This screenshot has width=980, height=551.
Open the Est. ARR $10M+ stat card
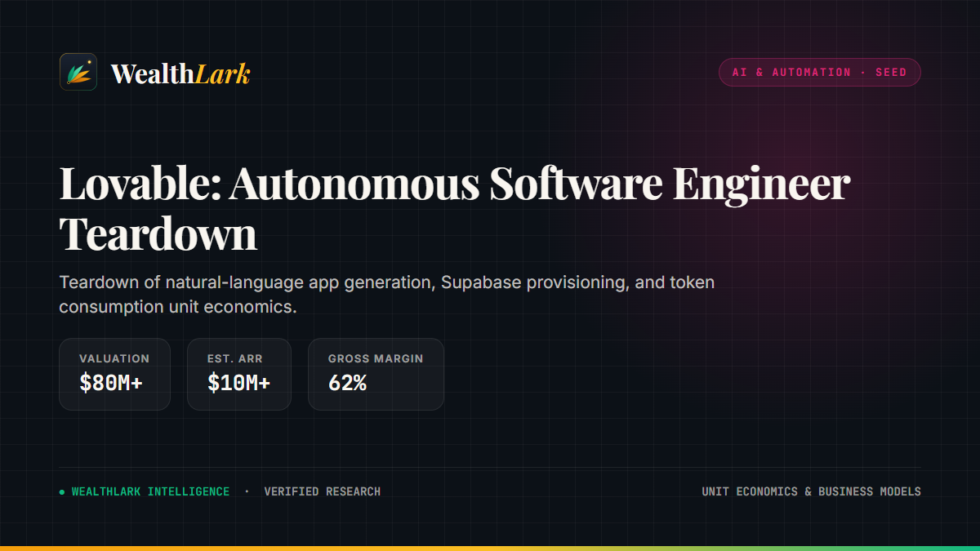(x=238, y=374)
